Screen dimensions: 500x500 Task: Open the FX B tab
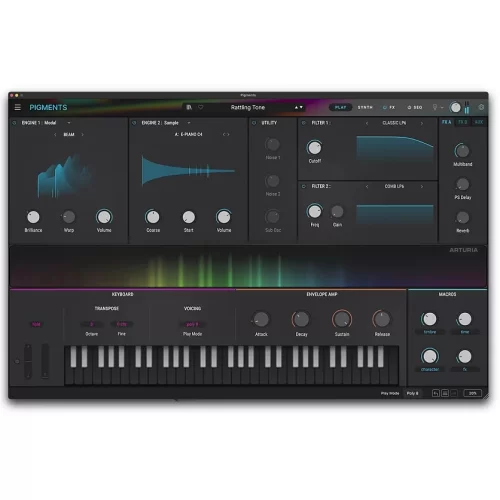click(462, 122)
